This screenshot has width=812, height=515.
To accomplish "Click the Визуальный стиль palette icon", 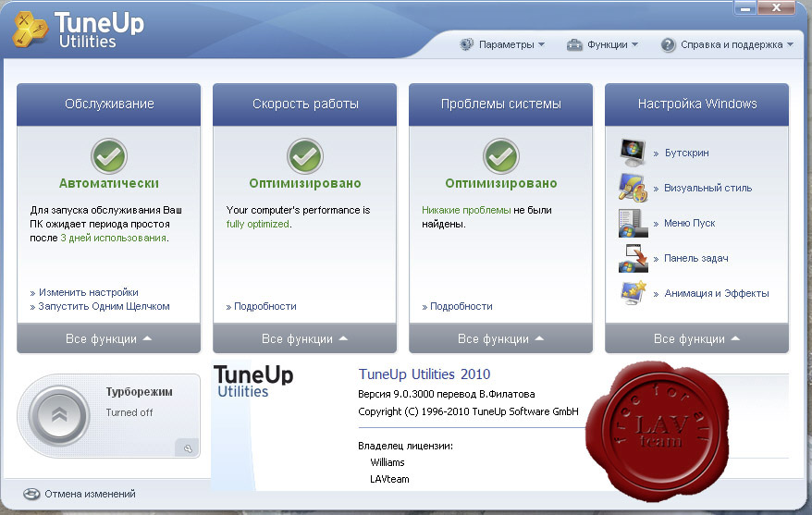I will coord(633,188).
